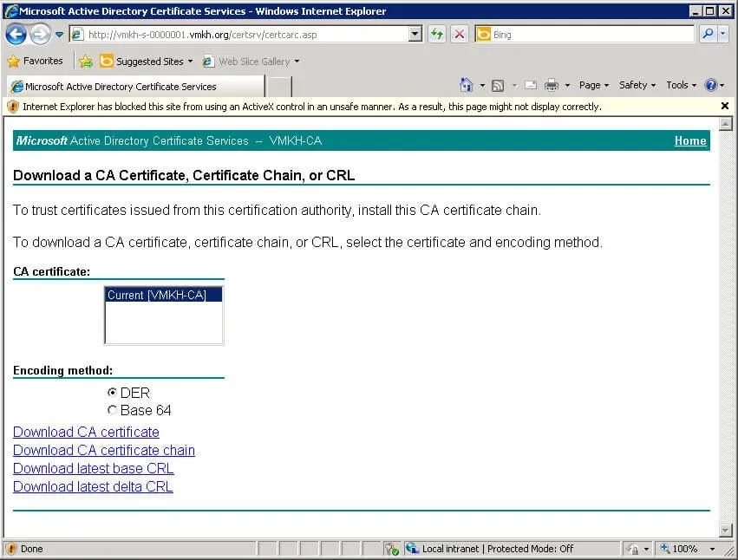The height and width of the screenshot is (560, 738).
Task: Click the RSS feeds icon
Action: pyautogui.click(x=498, y=85)
